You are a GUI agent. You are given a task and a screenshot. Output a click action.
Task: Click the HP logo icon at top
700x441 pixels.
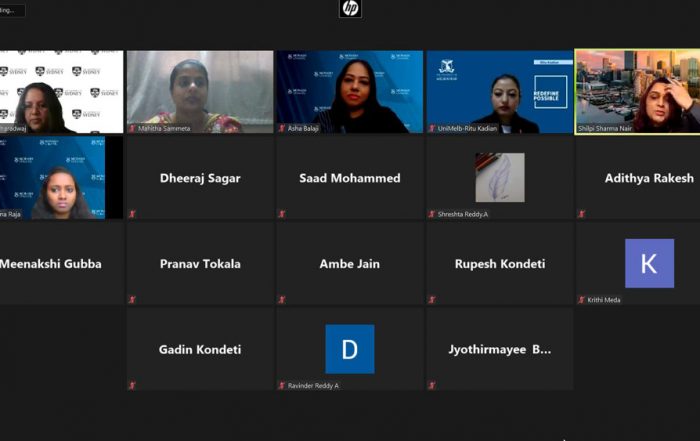click(350, 8)
